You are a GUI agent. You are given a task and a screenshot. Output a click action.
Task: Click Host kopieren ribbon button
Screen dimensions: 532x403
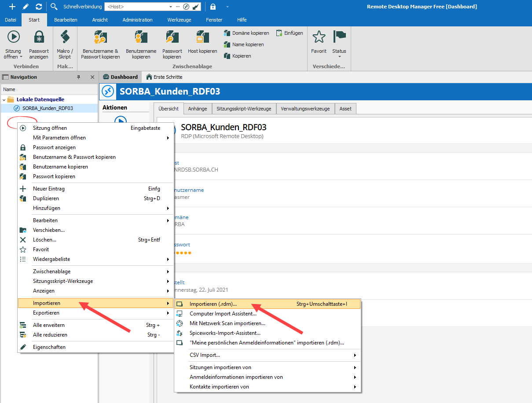(x=202, y=42)
